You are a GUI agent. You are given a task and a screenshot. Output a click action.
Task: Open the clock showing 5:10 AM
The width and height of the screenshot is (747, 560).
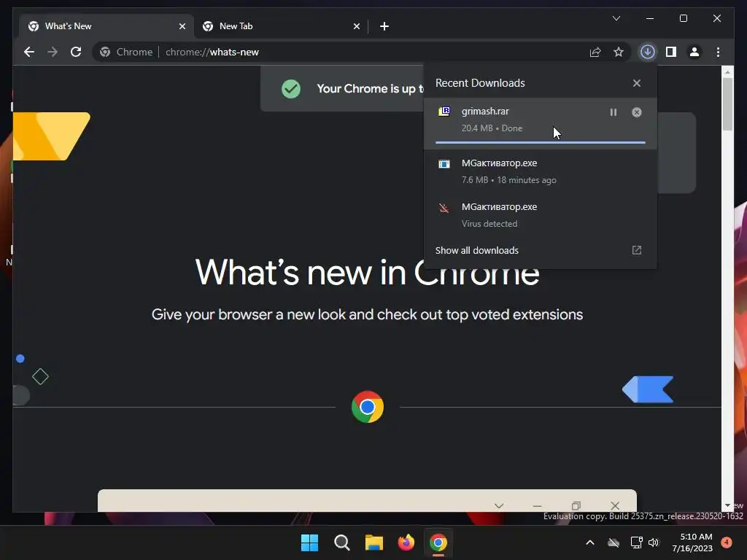(x=692, y=542)
